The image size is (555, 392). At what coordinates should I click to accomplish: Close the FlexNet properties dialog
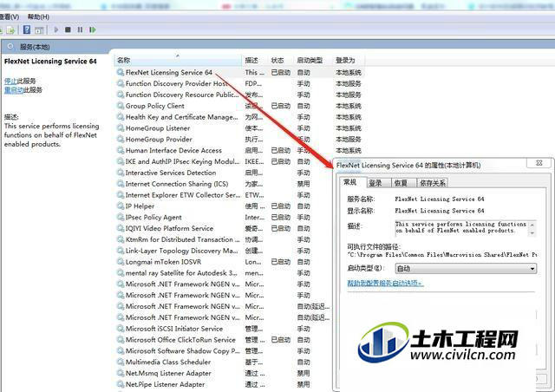click(539, 163)
